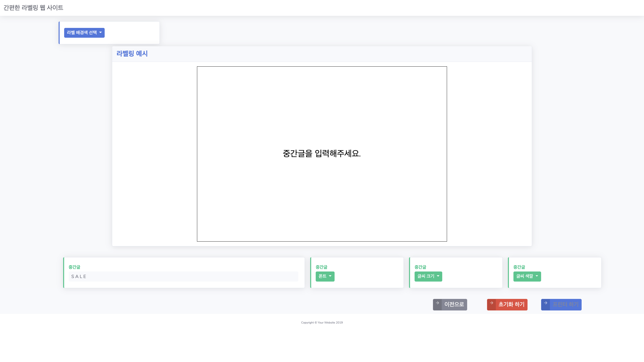Click the 중간글 label above 글씨 크기 dropdown
Image resolution: width=644 pixels, height=362 pixels.
[x=420, y=267]
